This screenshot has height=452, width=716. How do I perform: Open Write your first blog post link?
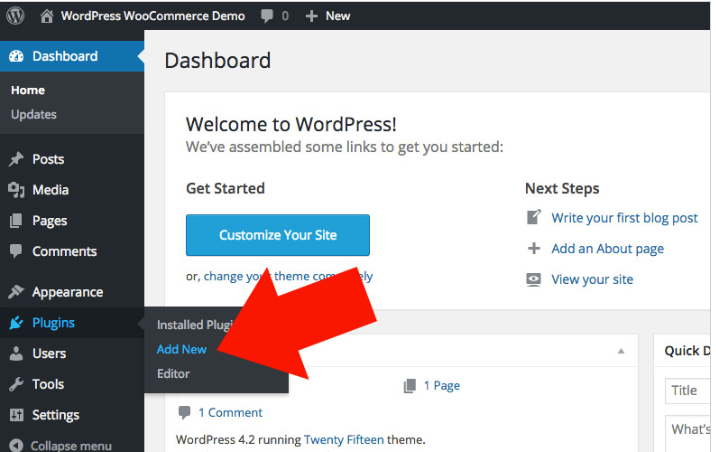click(624, 218)
